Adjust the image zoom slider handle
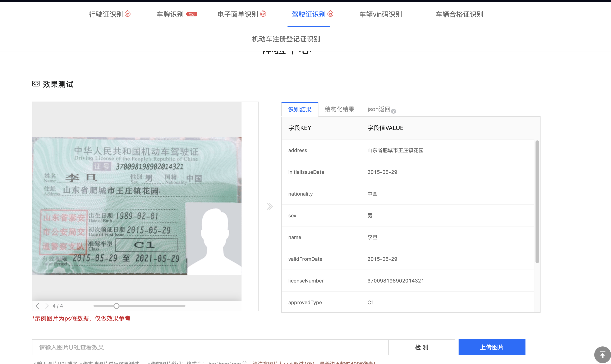The height and width of the screenshot is (364, 611). [116, 306]
